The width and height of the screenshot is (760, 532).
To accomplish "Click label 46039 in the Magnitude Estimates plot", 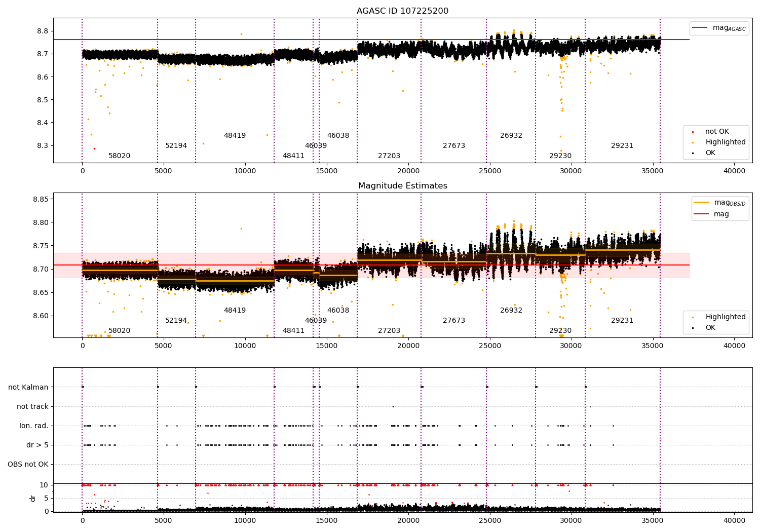I will tap(316, 321).
